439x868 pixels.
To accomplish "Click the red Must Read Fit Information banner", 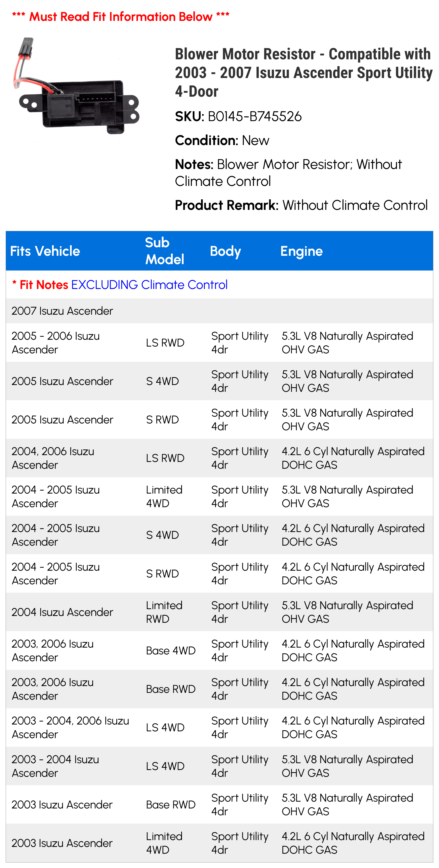I will [x=121, y=16].
